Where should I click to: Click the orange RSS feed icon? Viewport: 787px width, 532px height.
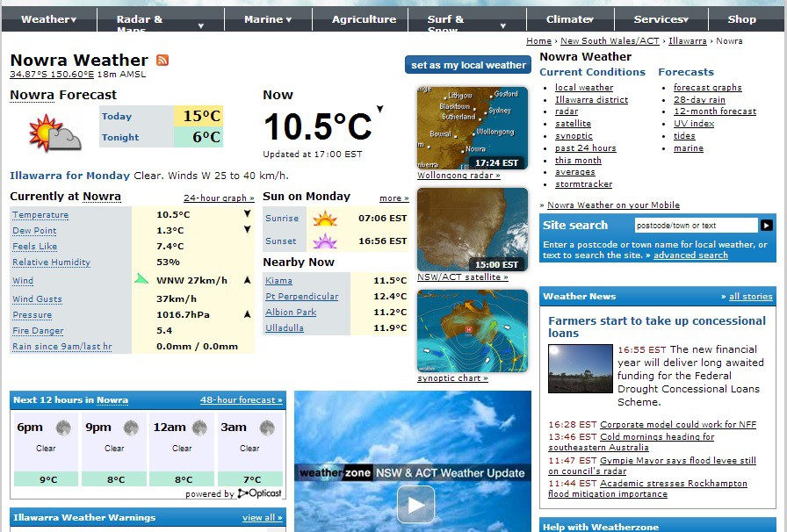[162, 61]
